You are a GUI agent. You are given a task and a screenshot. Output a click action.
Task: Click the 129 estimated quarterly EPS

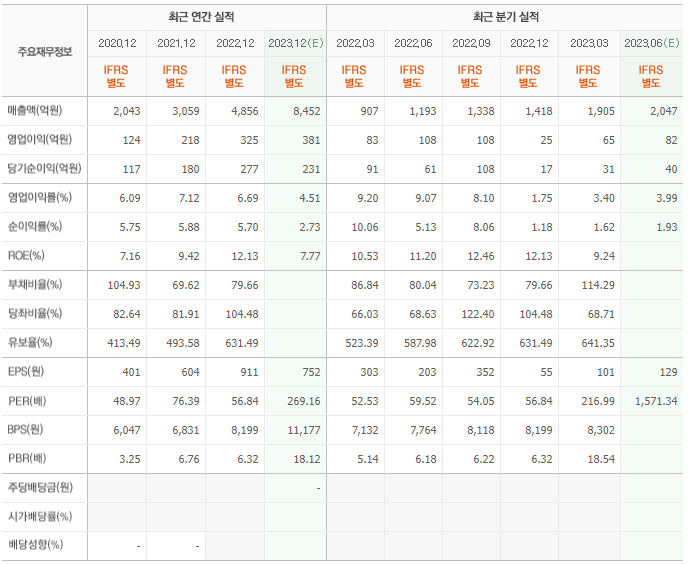point(668,372)
